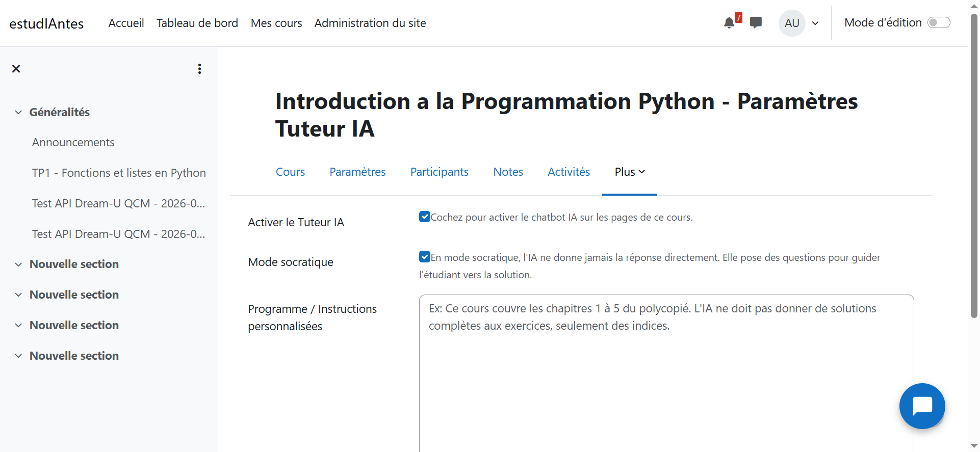This screenshot has width=980, height=452.
Task: Toggle Mode d'édition switch
Action: [939, 23]
